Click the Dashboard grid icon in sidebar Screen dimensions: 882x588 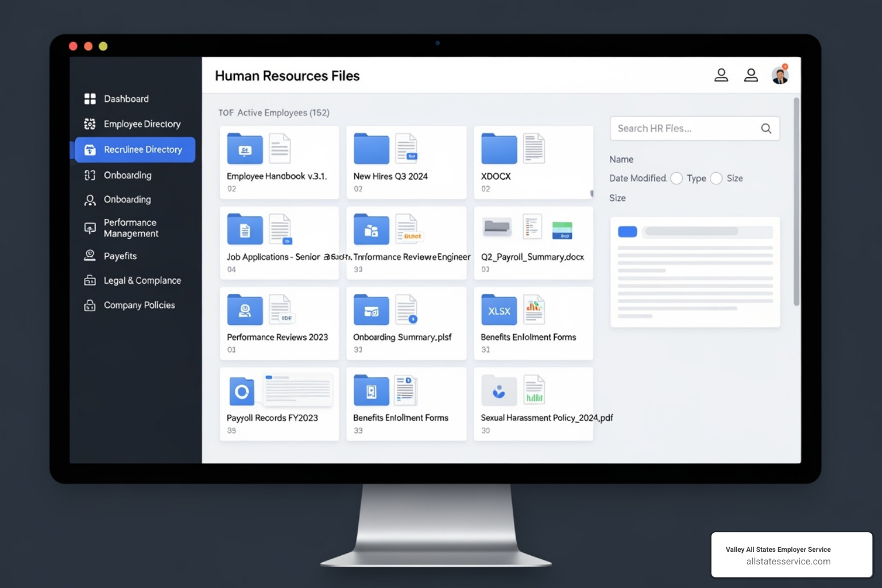pyautogui.click(x=90, y=99)
